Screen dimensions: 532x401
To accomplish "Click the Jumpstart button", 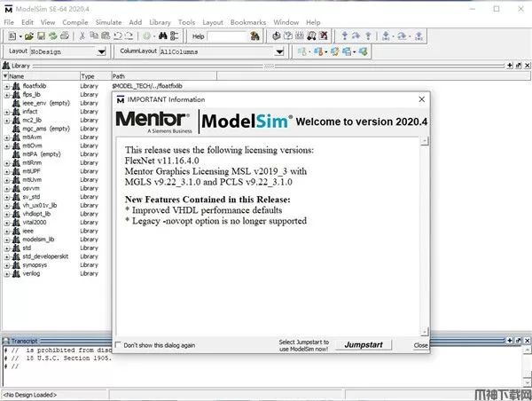I will 364,344.
